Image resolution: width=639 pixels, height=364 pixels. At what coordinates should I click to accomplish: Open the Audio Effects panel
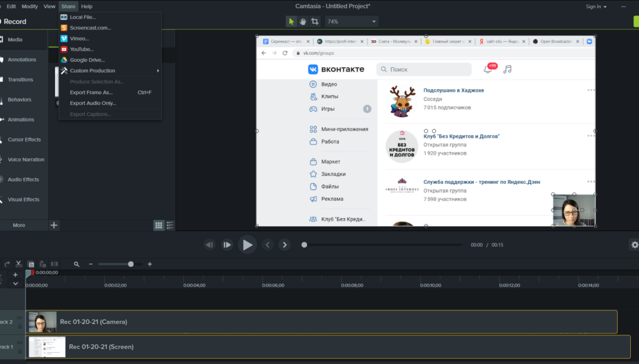click(x=24, y=179)
